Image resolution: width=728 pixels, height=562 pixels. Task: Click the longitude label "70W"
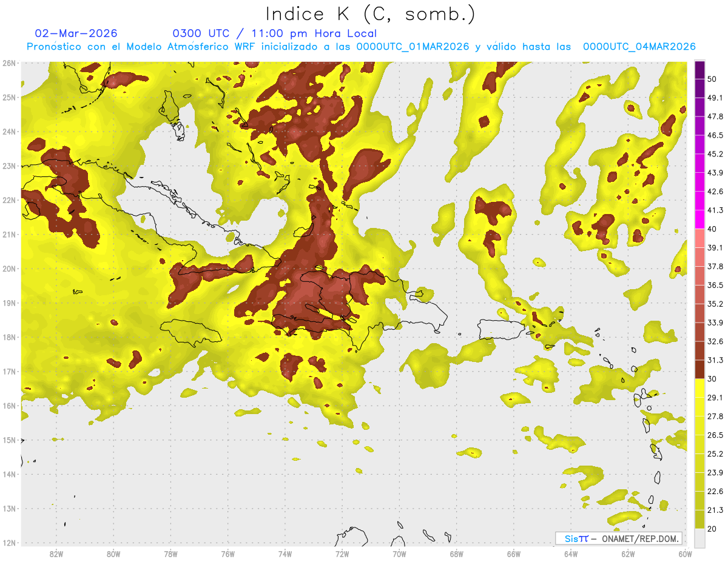[x=399, y=554]
